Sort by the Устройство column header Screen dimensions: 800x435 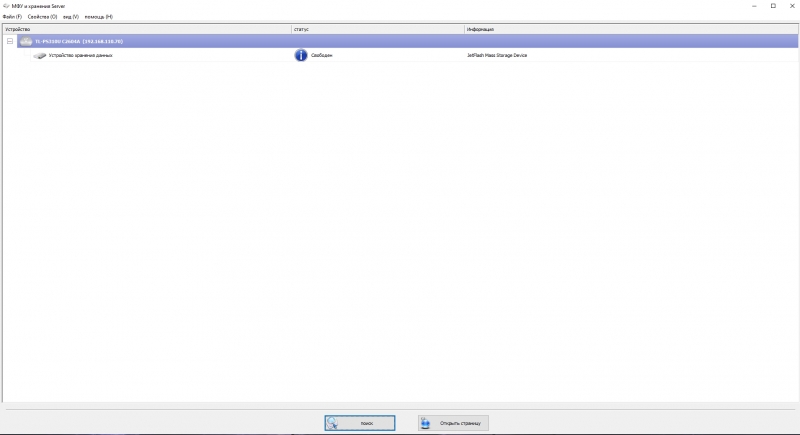pyautogui.click(x=18, y=30)
